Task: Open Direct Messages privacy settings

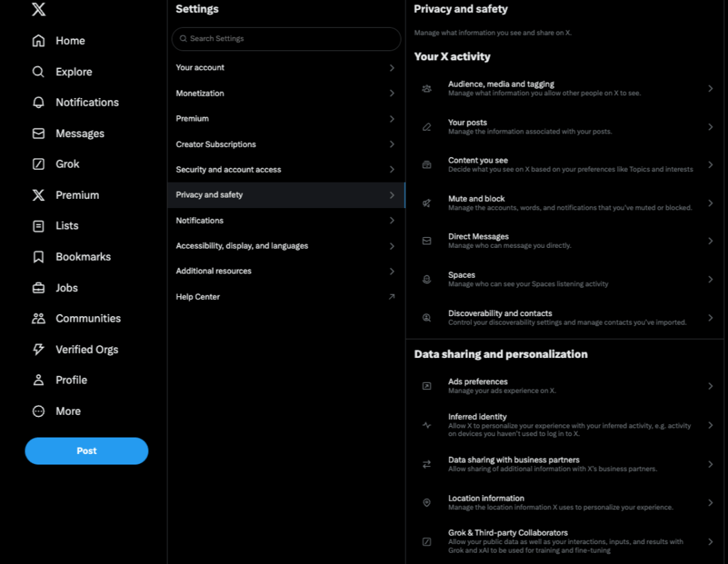Action: 478,237
